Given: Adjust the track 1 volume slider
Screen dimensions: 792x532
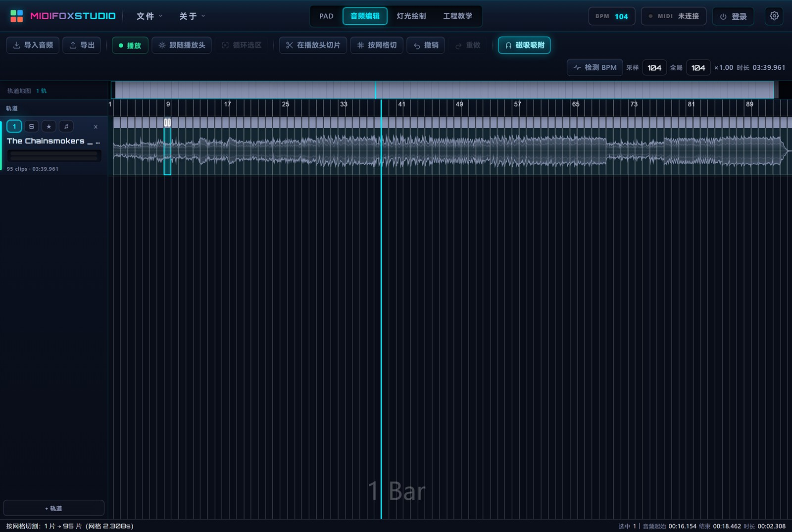Looking at the screenshot, I should point(54,155).
